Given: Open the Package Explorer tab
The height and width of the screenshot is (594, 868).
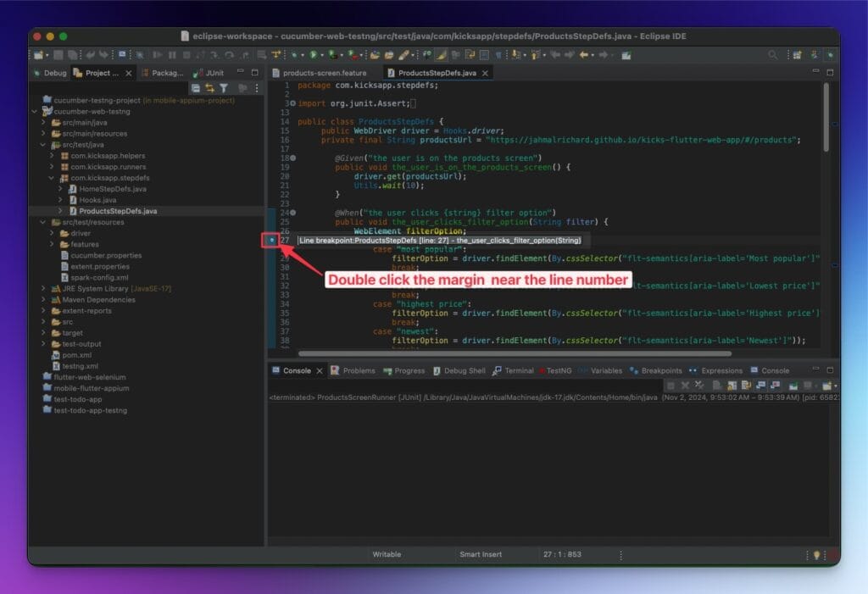Looking at the screenshot, I should 163,73.
